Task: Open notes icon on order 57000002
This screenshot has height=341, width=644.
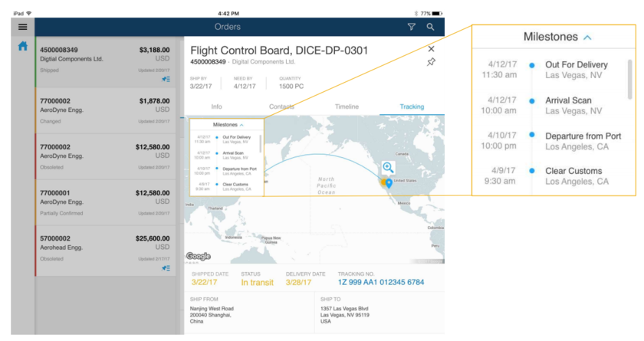Action: point(166,268)
